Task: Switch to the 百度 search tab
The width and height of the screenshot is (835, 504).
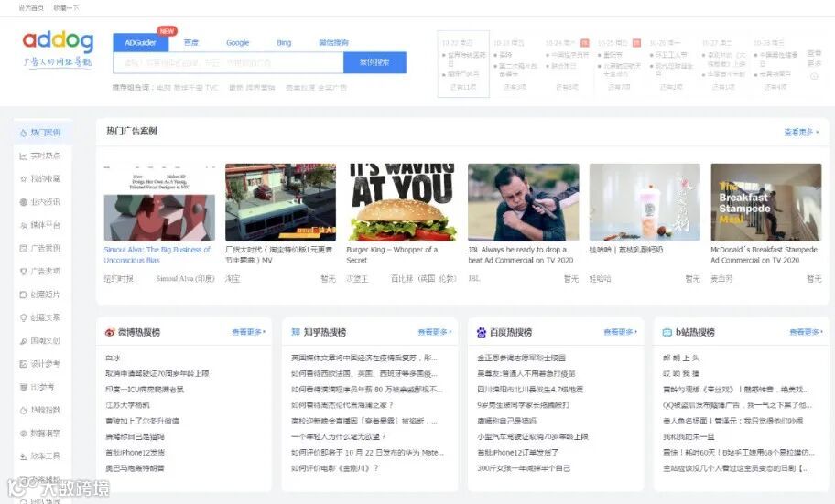Action: coord(190,43)
